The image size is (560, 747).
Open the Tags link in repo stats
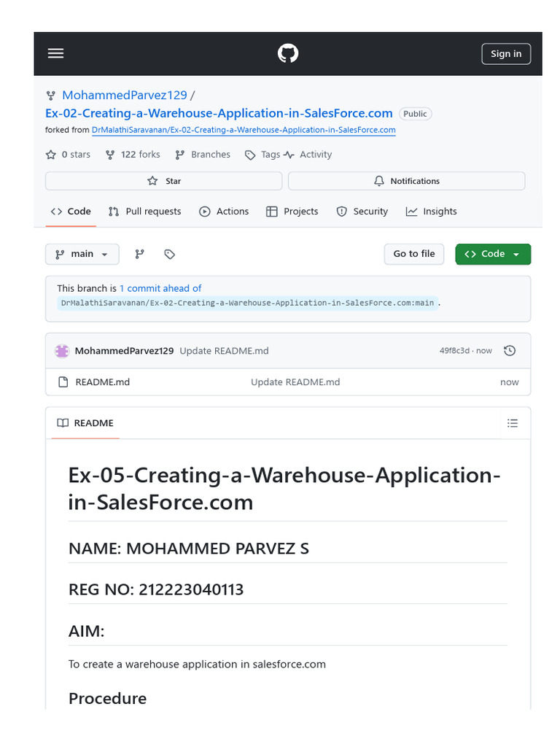[262, 155]
